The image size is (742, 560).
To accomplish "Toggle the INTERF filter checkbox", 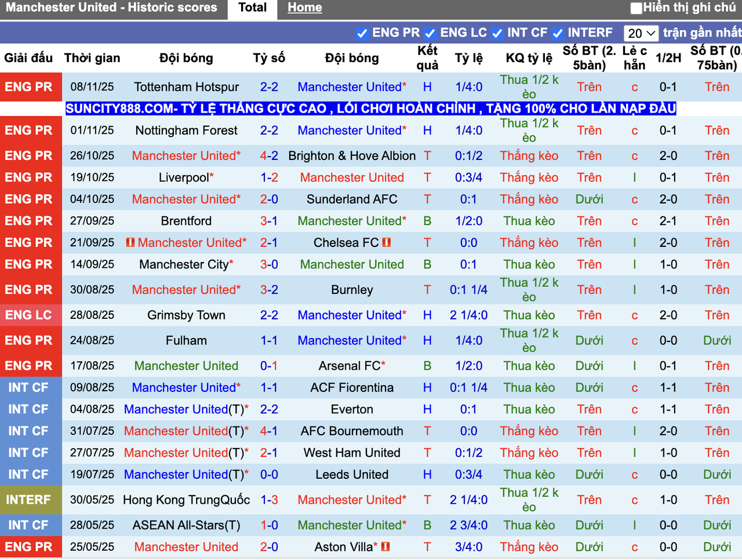I will tap(558, 34).
